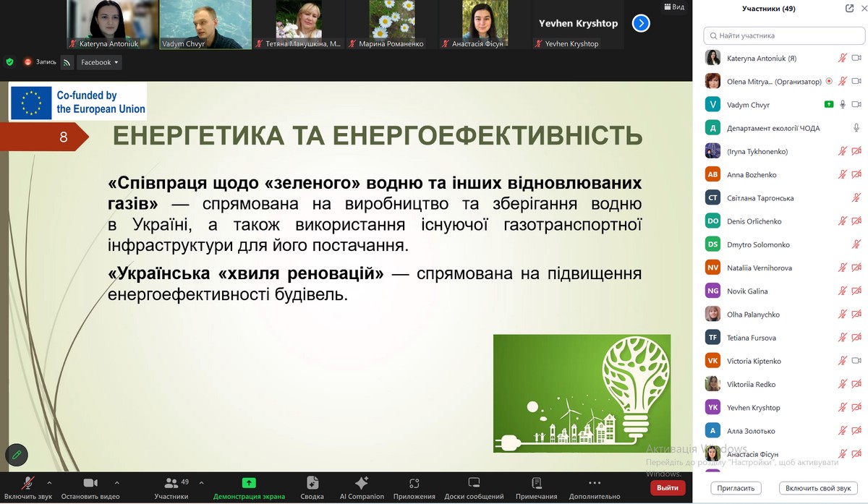Click the Пригласить button
Screen dimensions: 868x504
pos(737,488)
